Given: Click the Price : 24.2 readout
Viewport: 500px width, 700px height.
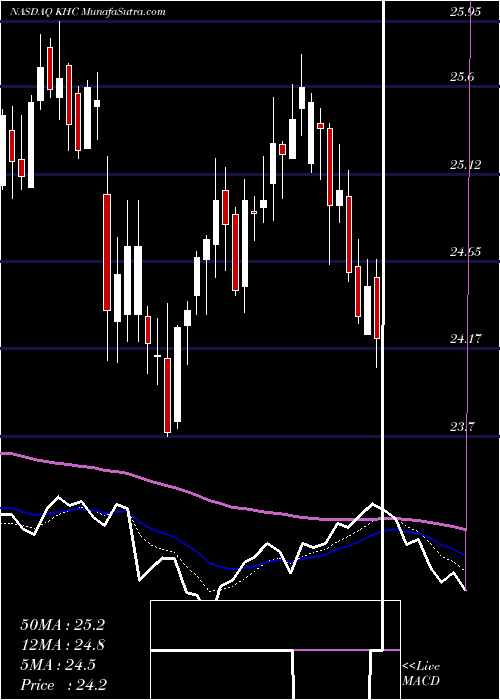Looking at the screenshot, I should pos(63,685).
